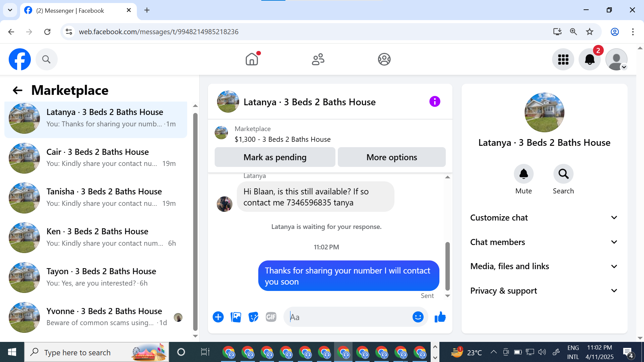644x362 pixels.
Task: Open the Windows notification center
Action: (628, 352)
